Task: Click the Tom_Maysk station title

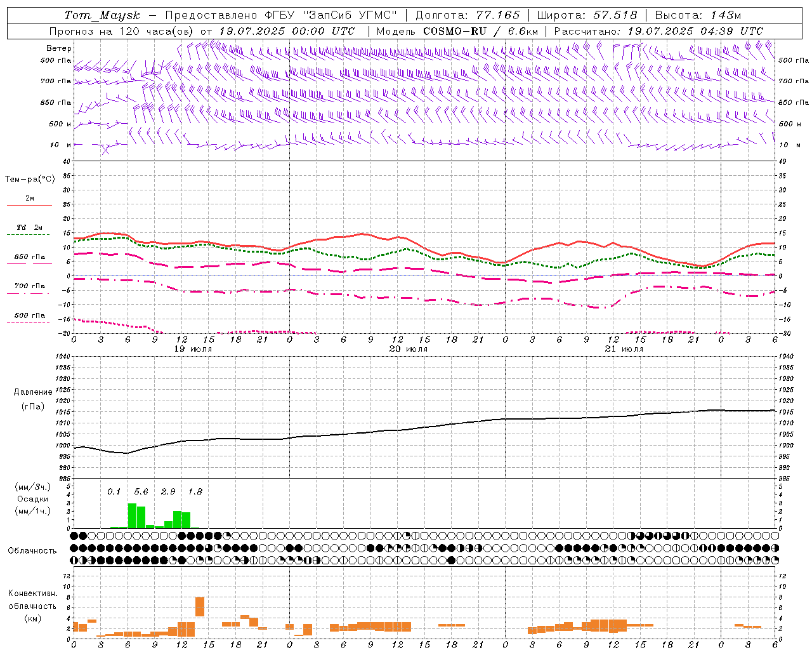Action: click(x=102, y=15)
